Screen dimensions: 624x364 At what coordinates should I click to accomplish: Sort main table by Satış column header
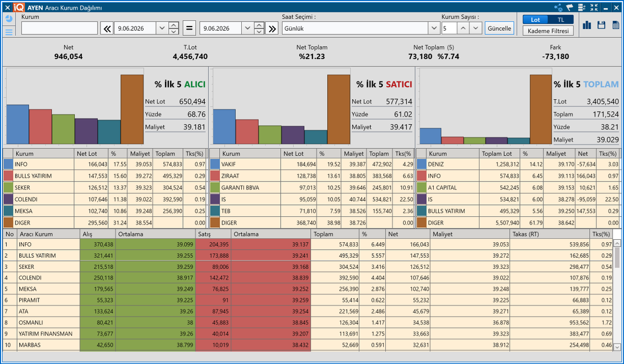(x=213, y=234)
